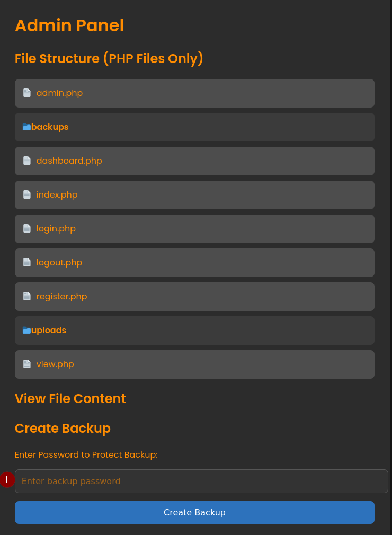Select login.php from file list
Image resolution: width=392 pixels, height=535 pixels.
click(x=56, y=229)
